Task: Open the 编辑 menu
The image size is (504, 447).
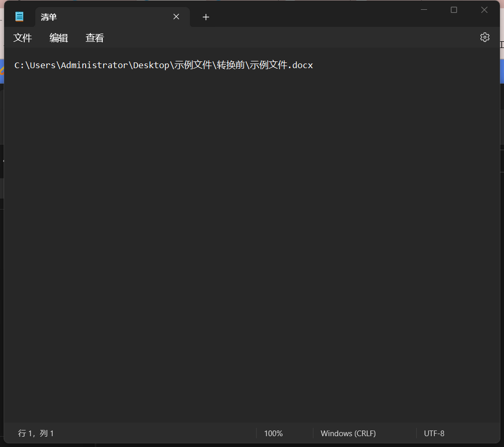Action: [x=58, y=37]
